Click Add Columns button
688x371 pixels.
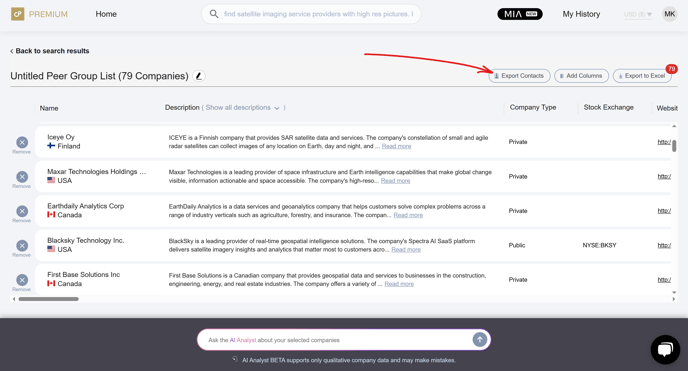pyautogui.click(x=581, y=76)
